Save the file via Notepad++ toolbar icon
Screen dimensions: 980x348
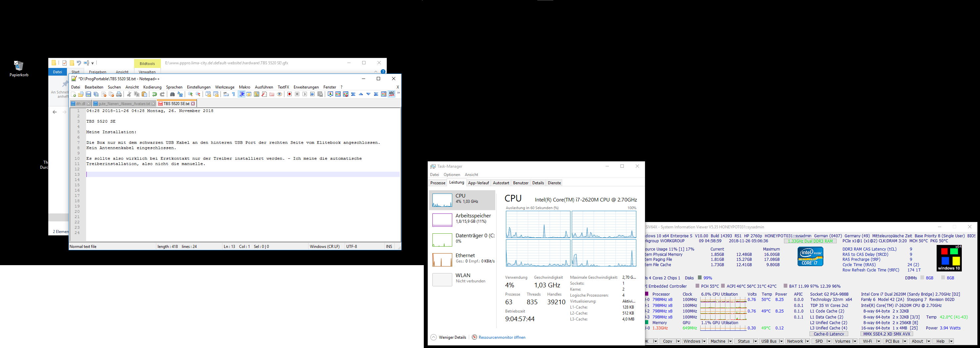(x=89, y=94)
